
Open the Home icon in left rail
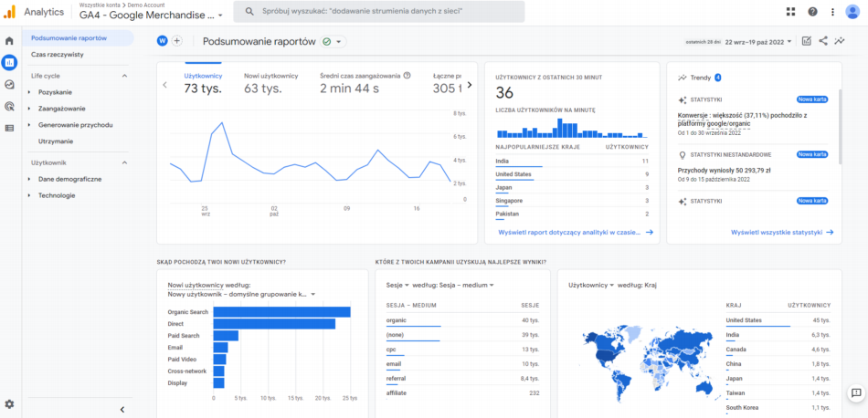tap(9, 41)
